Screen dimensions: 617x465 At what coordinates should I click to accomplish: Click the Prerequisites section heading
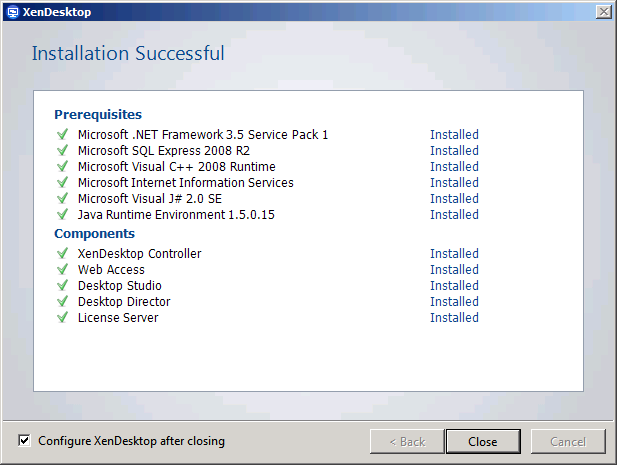(x=98, y=114)
